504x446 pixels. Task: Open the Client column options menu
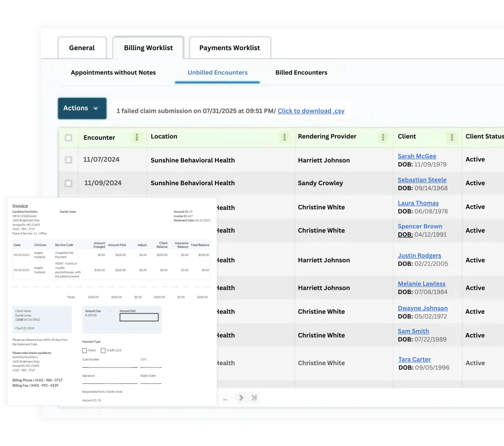[452, 137]
